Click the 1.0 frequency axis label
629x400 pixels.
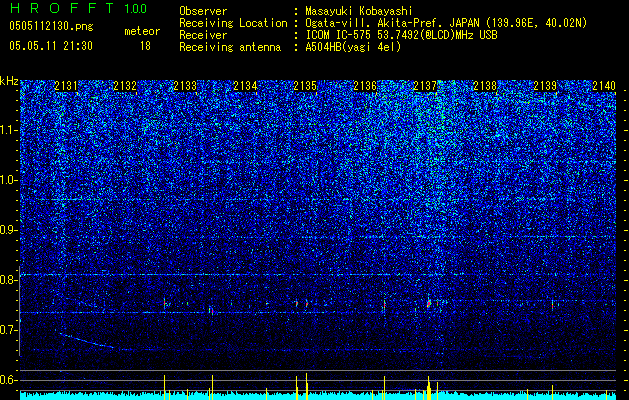9,180
